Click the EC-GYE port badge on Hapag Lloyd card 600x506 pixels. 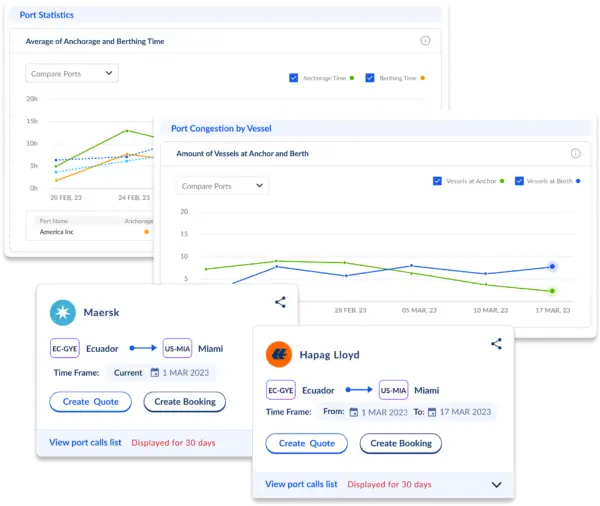point(281,390)
